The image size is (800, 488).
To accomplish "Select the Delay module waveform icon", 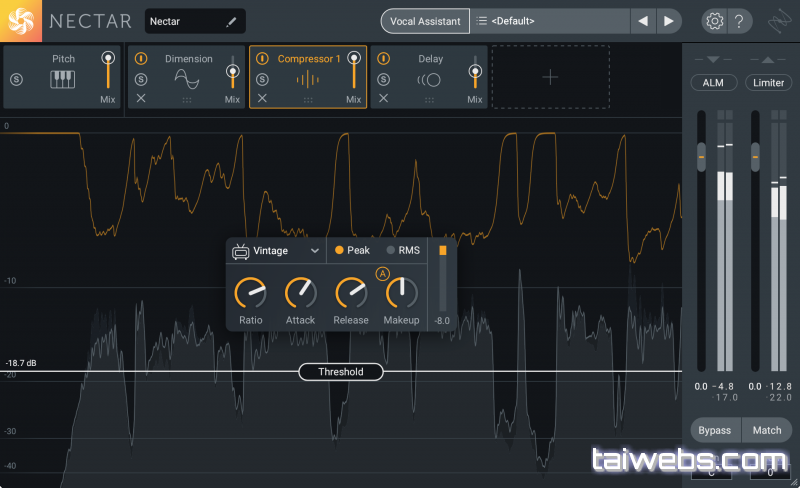I will pyautogui.click(x=430, y=79).
